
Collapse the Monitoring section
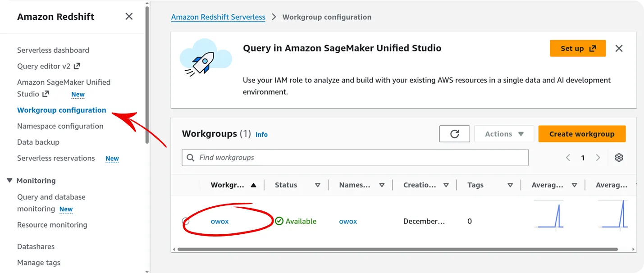click(x=10, y=181)
